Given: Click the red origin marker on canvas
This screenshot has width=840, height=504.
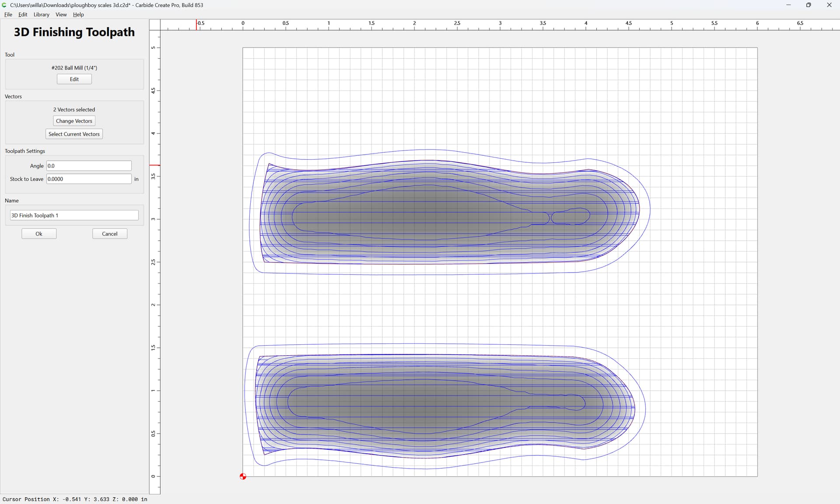Looking at the screenshot, I should pyautogui.click(x=243, y=476).
